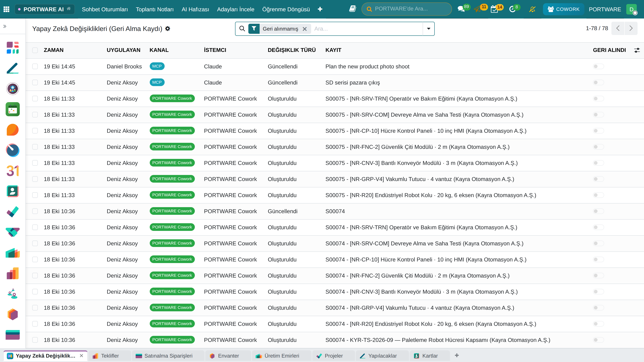The image size is (644, 362).
Task: Close the Yapay Zekâ Değişiklik tab
Action: 82,356
